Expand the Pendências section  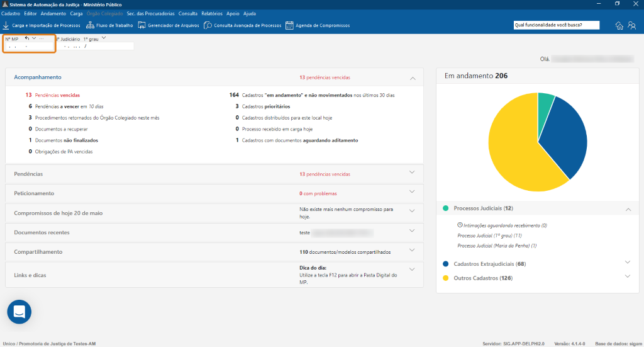(x=413, y=173)
